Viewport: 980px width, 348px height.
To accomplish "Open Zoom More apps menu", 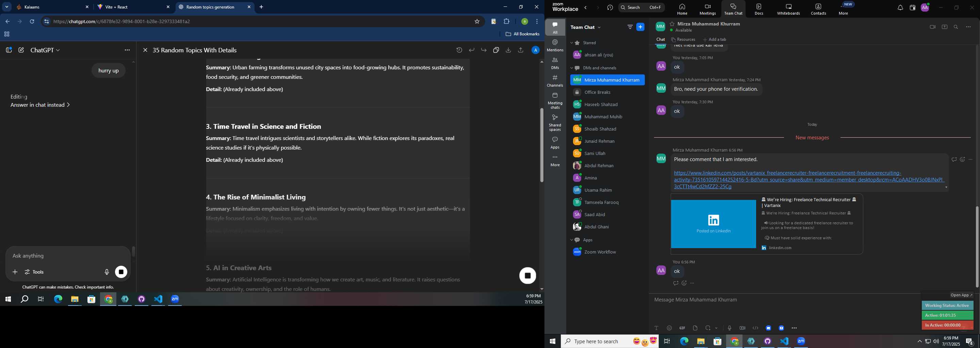I will (x=844, y=9).
